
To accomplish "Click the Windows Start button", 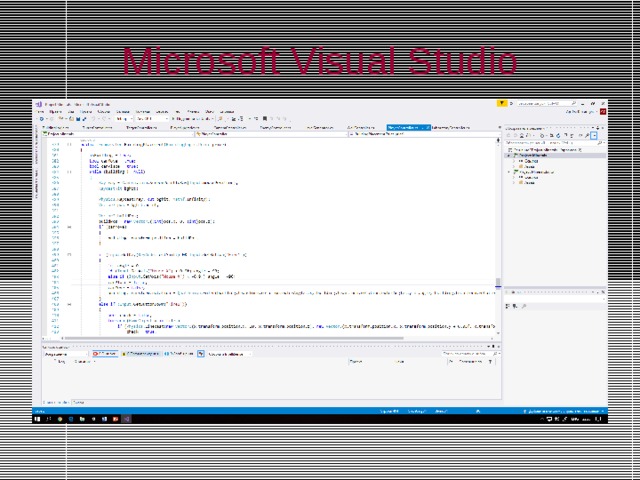I will pos(37,419).
